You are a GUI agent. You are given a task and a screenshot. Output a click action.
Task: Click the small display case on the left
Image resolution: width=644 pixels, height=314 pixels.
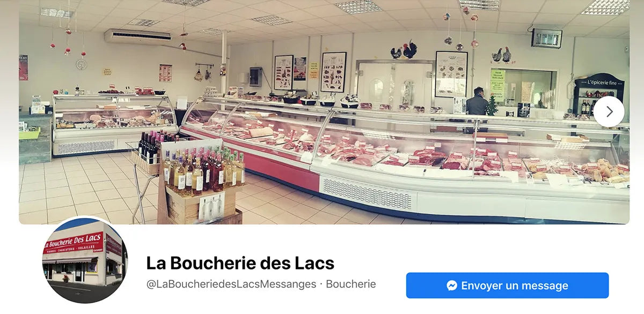(x=114, y=124)
